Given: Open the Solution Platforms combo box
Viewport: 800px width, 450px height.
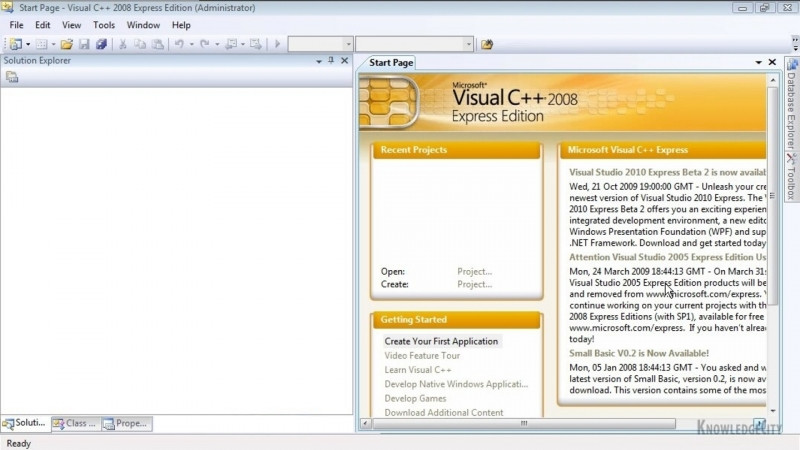Looking at the screenshot, I should pyautogui.click(x=414, y=44).
